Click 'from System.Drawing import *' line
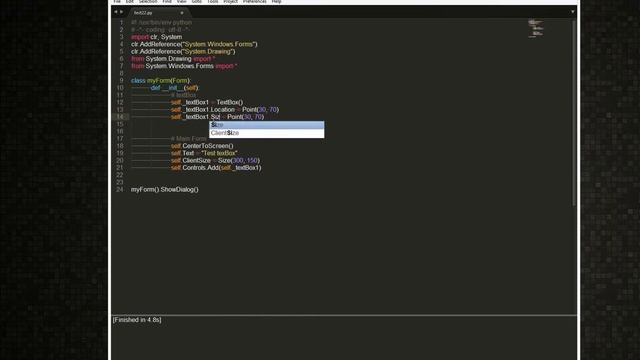Viewport: 640px width, 360px height. coord(173,59)
